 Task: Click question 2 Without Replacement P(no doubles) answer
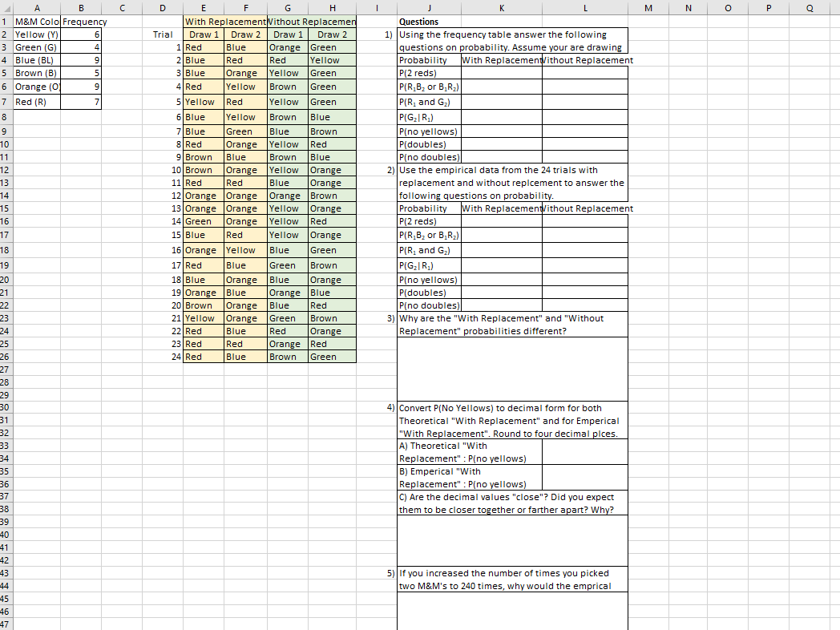tap(585, 305)
